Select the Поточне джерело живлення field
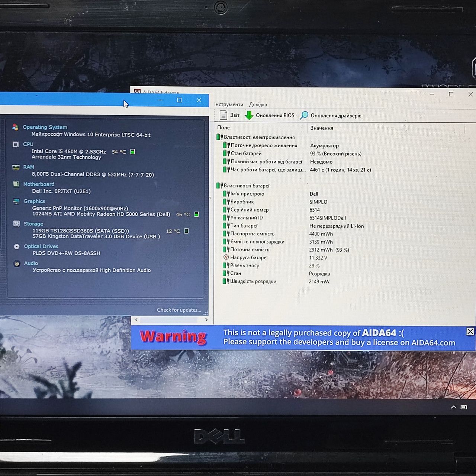This screenshot has width=476, height=476. click(x=264, y=145)
